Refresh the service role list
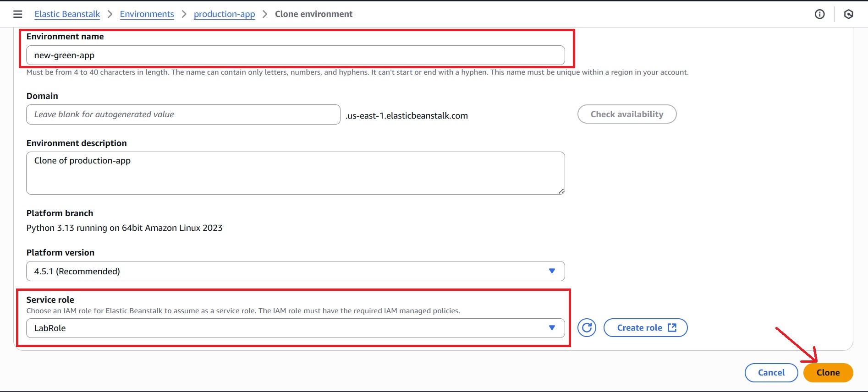The image size is (868, 392). click(587, 328)
